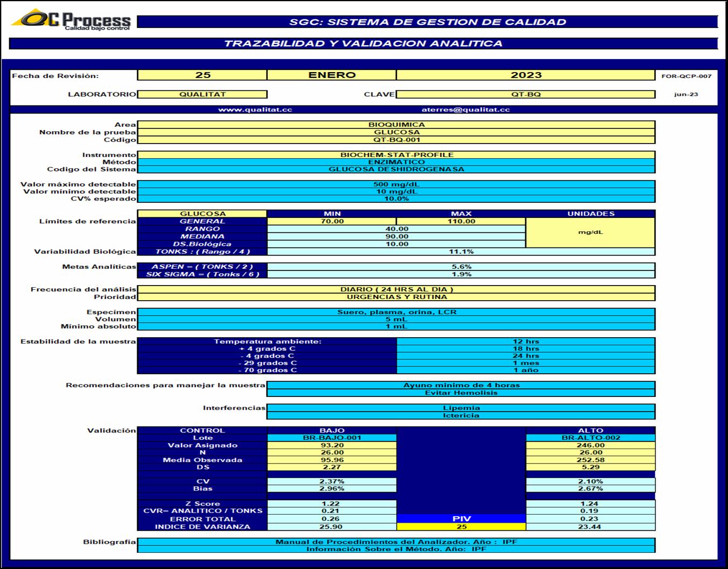Click low Z Score "1.22"
Image resolution: width=728 pixels, height=569 pixels.
coord(332,504)
